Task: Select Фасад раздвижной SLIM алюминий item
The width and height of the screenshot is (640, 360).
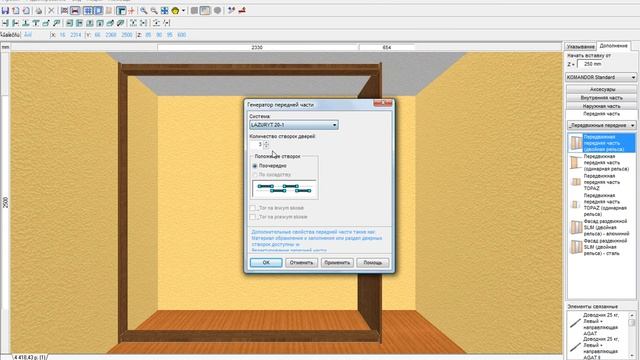Action: [602, 227]
